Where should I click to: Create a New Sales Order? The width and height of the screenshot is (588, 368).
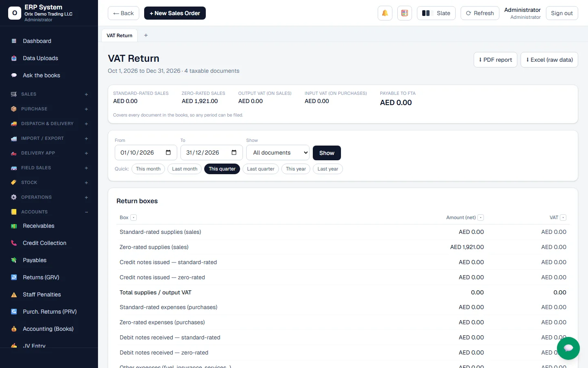point(175,13)
